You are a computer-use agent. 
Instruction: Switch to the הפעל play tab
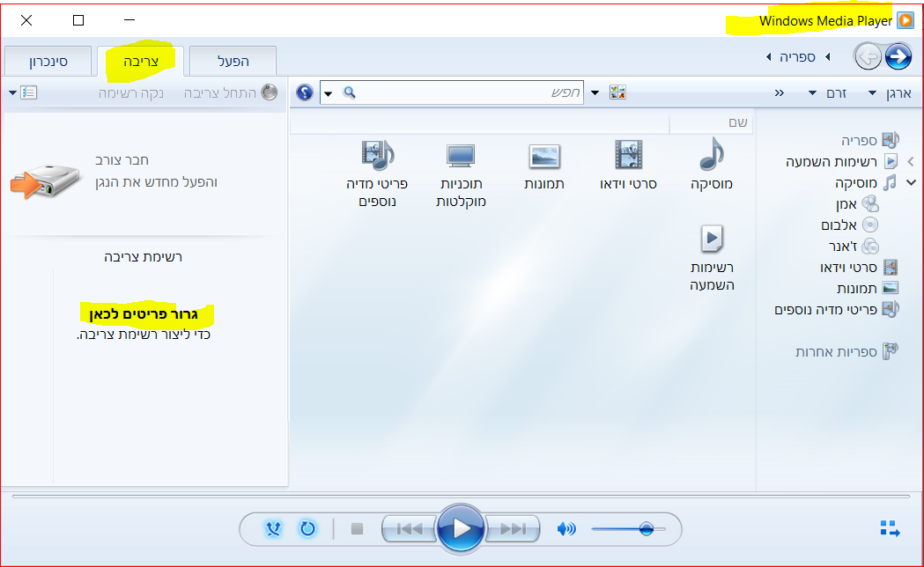click(x=233, y=62)
